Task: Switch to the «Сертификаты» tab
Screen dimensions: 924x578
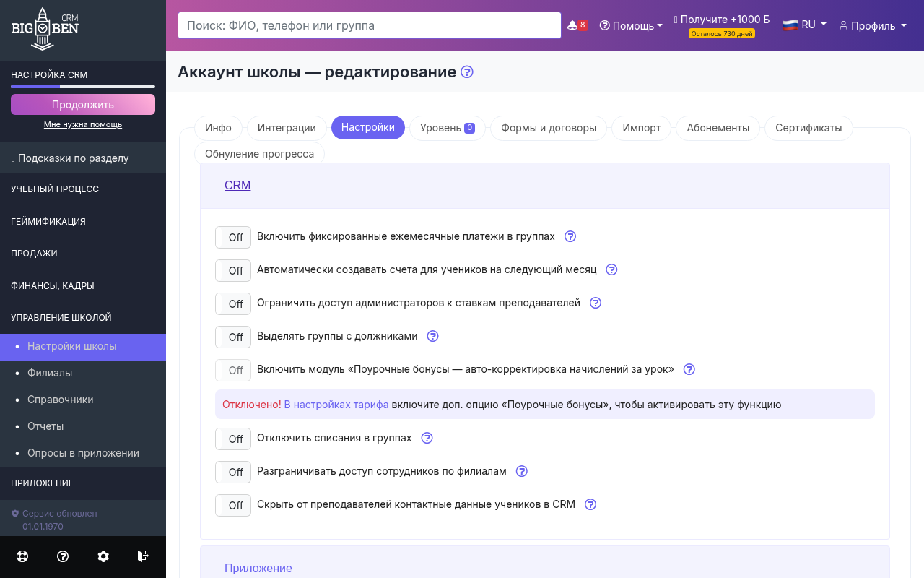Action: (x=808, y=128)
